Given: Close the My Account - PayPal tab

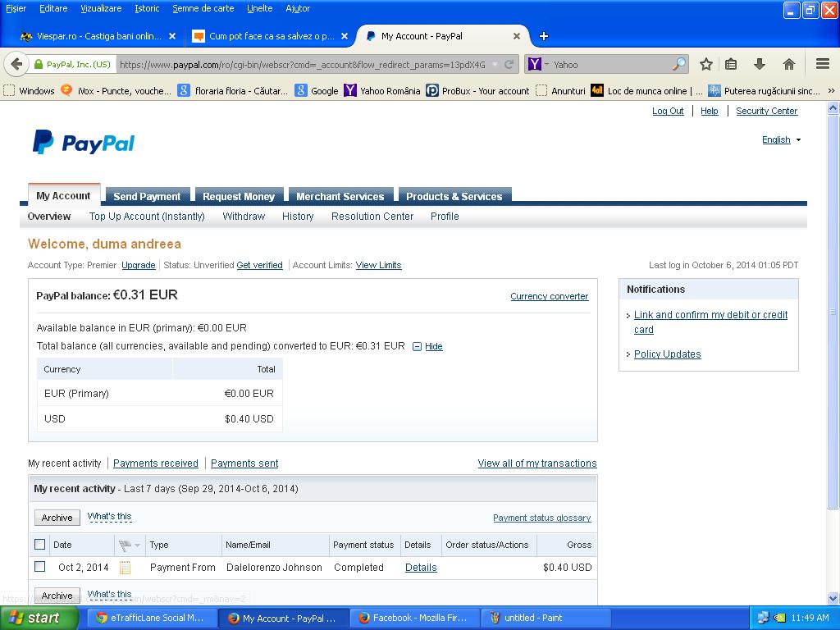Looking at the screenshot, I should click(517, 36).
